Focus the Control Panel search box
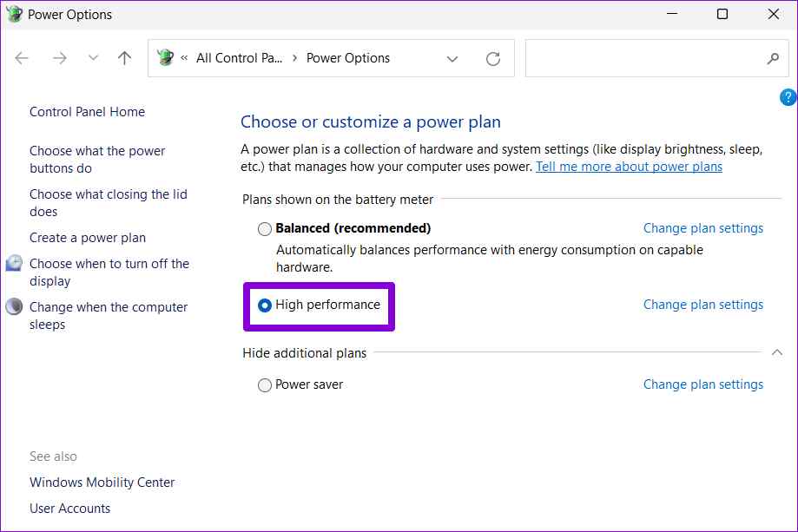Image resolution: width=798 pixels, height=532 pixels. [656, 58]
